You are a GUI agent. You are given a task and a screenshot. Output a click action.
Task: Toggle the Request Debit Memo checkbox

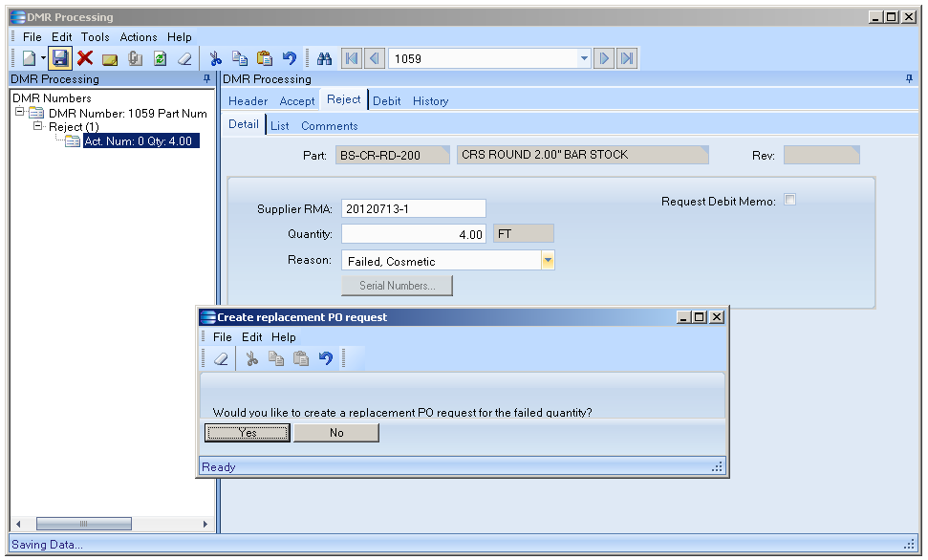pyautogui.click(x=789, y=200)
